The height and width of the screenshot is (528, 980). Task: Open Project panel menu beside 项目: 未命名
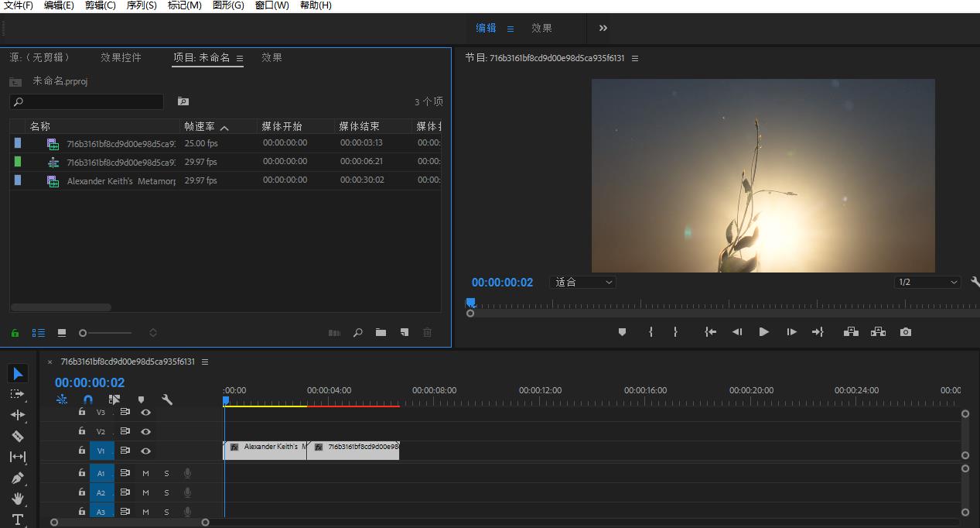click(240, 58)
